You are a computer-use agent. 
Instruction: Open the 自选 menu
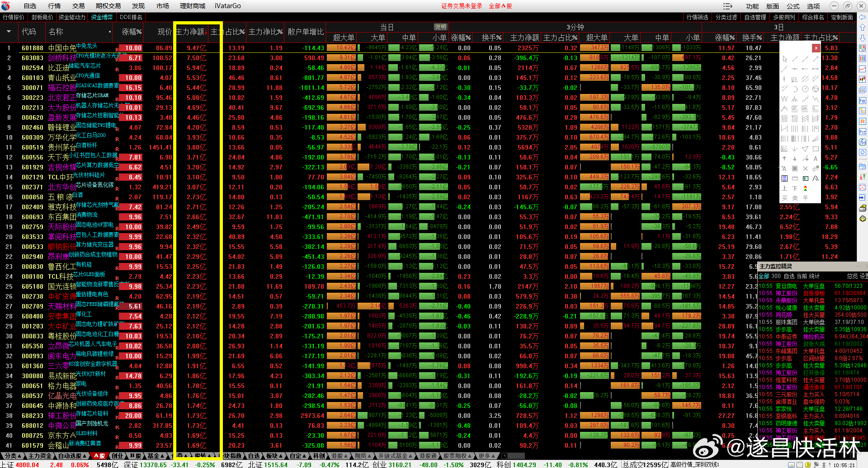click(30, 6)
